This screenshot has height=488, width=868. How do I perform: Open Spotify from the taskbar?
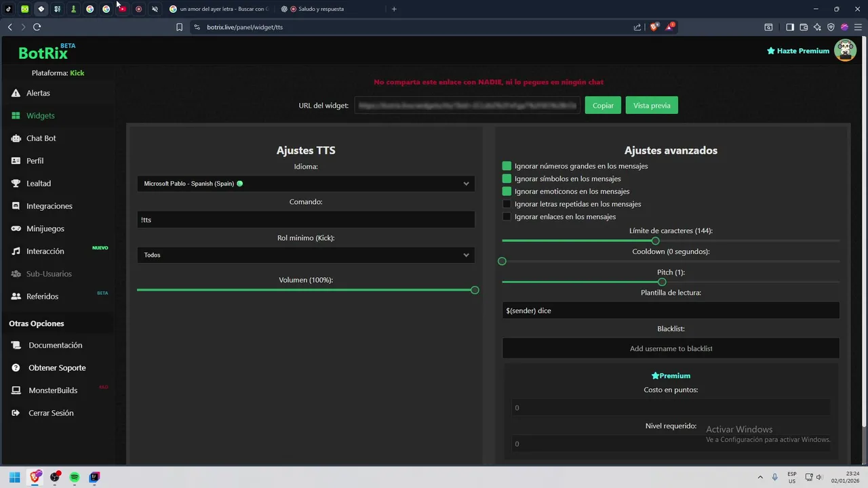(x=75, y=477)
